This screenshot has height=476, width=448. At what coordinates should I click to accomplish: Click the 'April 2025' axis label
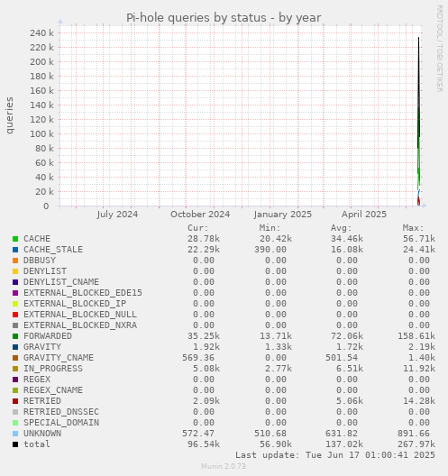[x=364, y=215]
